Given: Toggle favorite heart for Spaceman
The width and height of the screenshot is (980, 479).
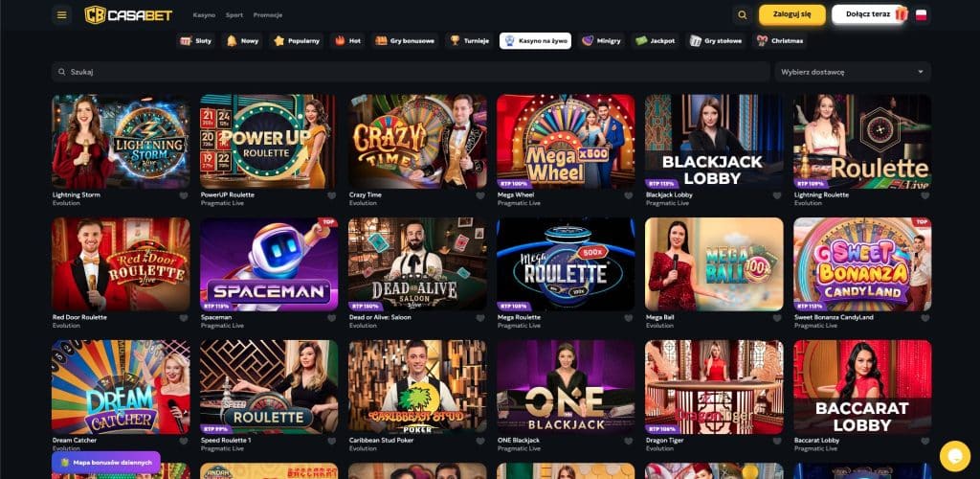Looking at the screenshot, I should click(x=332, y=318).
